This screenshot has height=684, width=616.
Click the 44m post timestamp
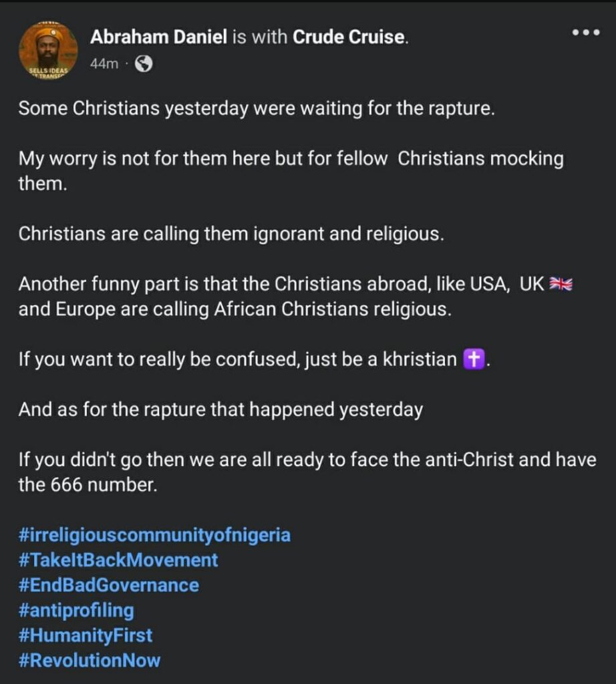104,64
